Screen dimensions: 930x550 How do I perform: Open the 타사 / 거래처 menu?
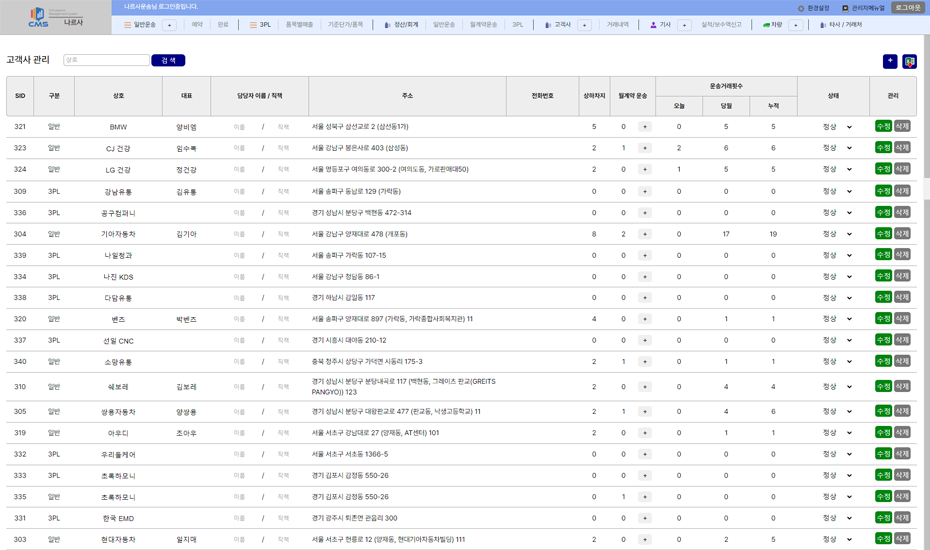[841, 25]
